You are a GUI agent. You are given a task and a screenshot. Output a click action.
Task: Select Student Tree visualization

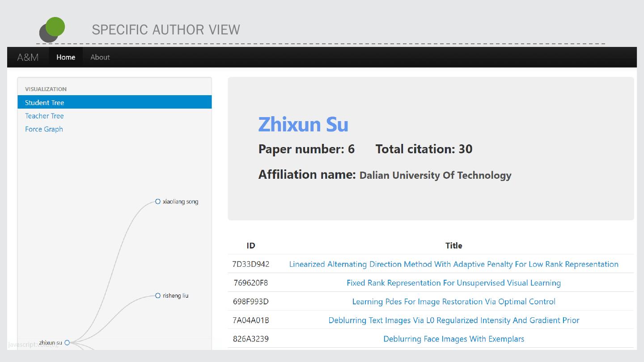[45, 102]
